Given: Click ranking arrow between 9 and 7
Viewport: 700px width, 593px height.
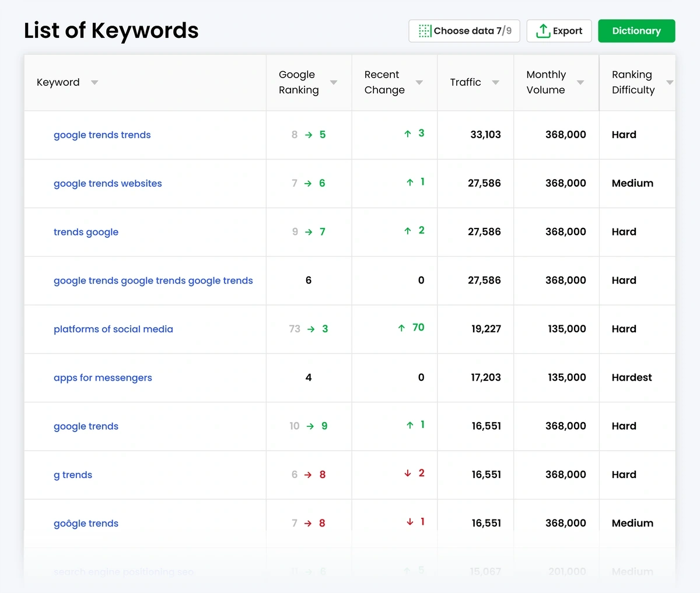Looking at the screenshot, I should (x=309, y=232).
